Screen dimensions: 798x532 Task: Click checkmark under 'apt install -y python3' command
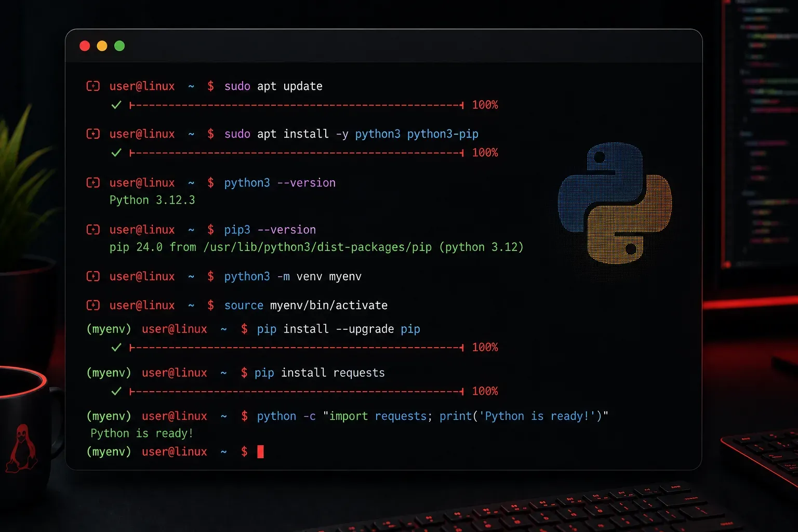click(x=116, y=153)
